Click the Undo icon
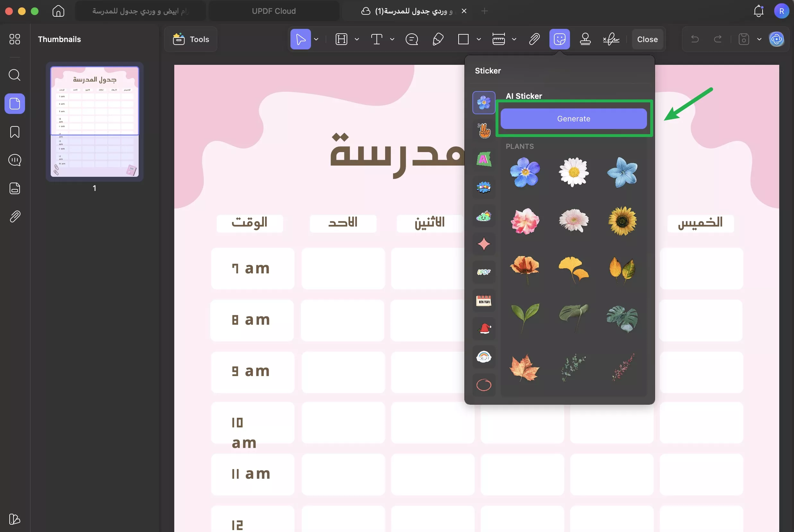This screenshot has width=794, height=532. pos(695,39)
